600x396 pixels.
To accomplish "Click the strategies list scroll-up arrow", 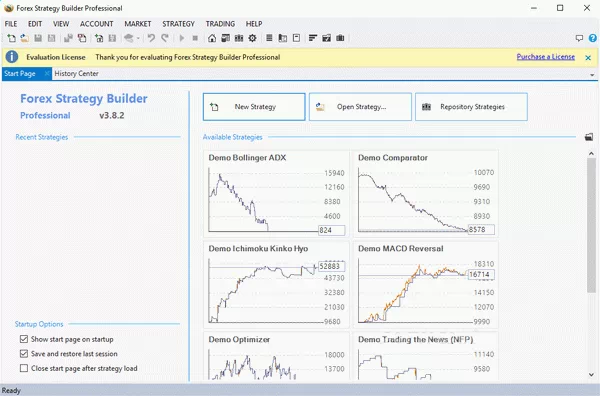I will pyautogui.click(x=591, y=154).
